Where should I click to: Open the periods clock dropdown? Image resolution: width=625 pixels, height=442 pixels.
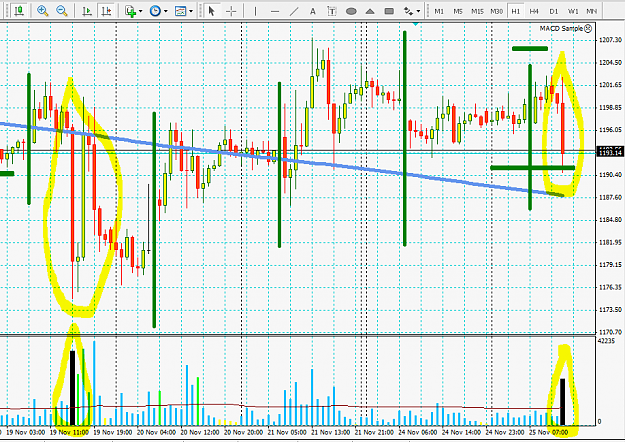[x=158, y=11]
